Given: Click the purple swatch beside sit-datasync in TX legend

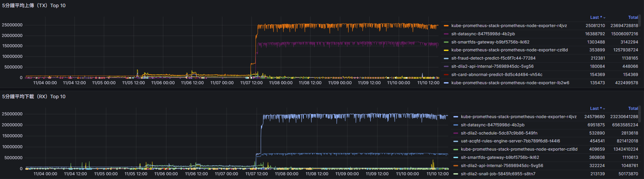Looking at the screenshot, I should 446,34.
